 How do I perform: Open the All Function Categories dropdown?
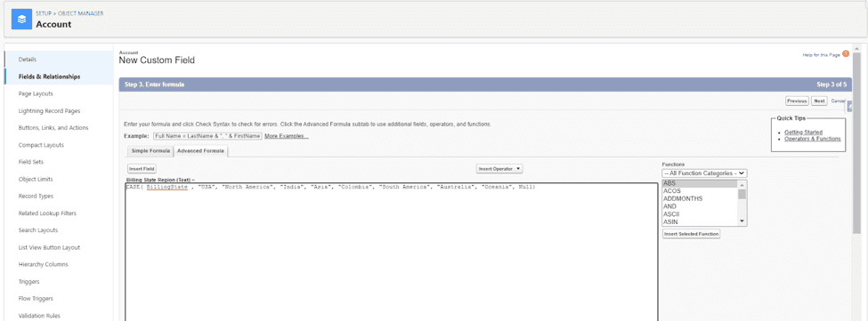pos(705,173)
